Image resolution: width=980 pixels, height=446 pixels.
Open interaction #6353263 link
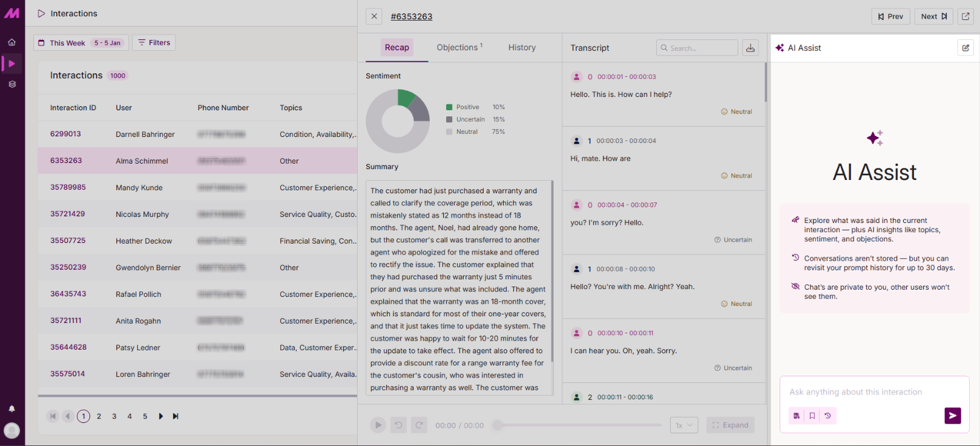[x=412, y=16]
